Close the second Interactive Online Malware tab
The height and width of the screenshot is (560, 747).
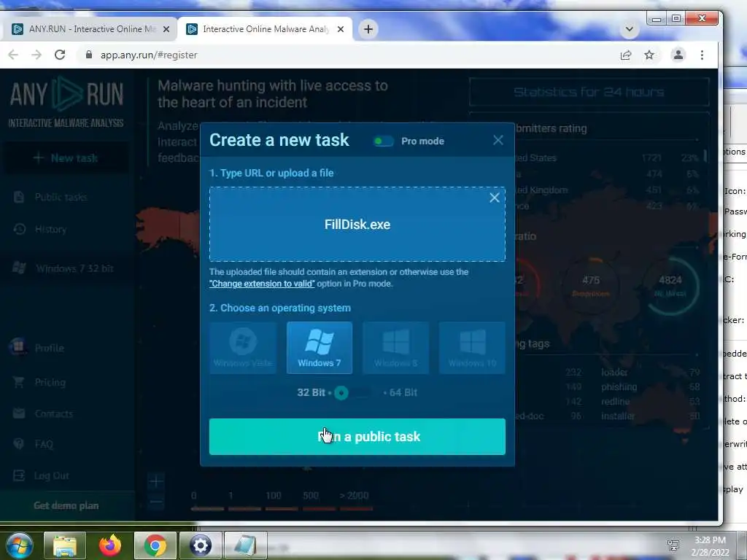click(341, 29)
